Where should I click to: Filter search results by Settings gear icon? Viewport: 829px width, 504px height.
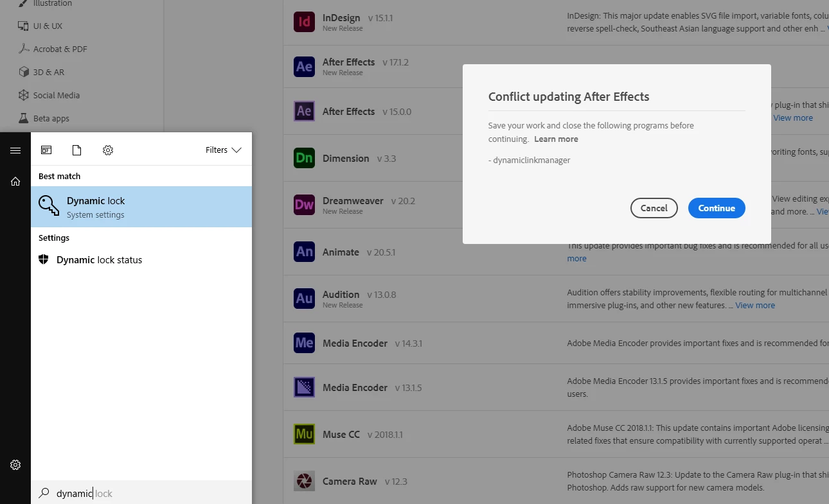point(108,150)
